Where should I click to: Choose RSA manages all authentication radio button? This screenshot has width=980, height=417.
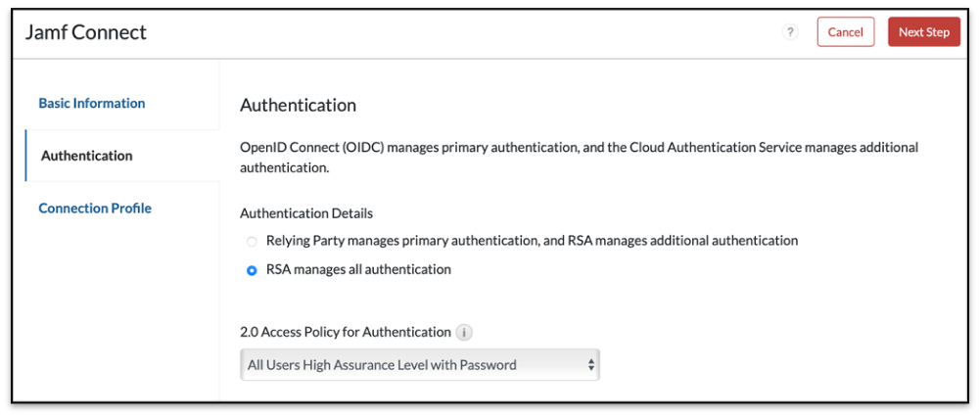252,270
